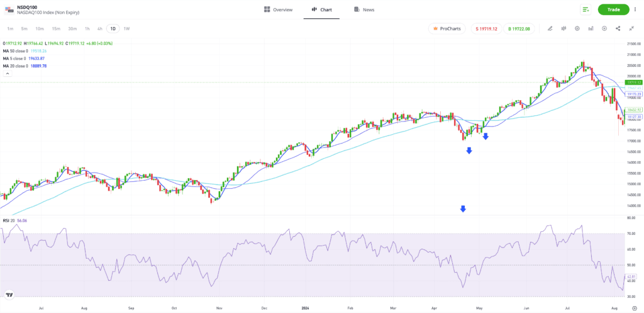This screenshot has width=644, height=313.
Task: Set timeframe to 4h
Action: [100, 28]
